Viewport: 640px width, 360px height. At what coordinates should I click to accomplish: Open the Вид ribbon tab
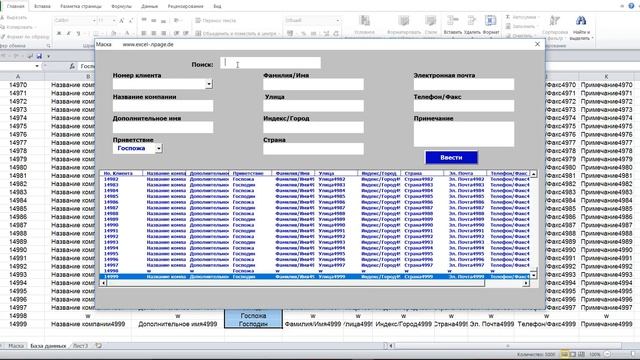[x=217, y=6]
